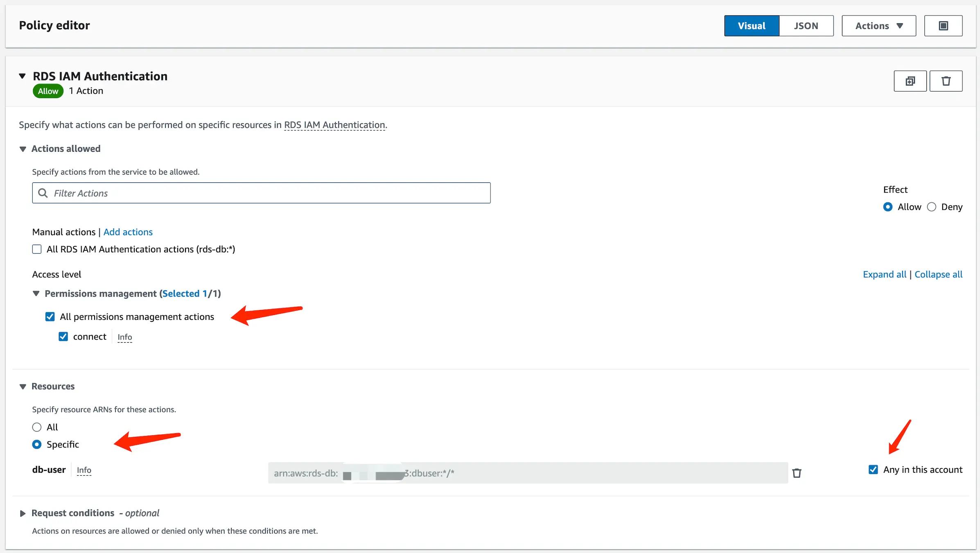Open Info for the connect action

(125, 337)
